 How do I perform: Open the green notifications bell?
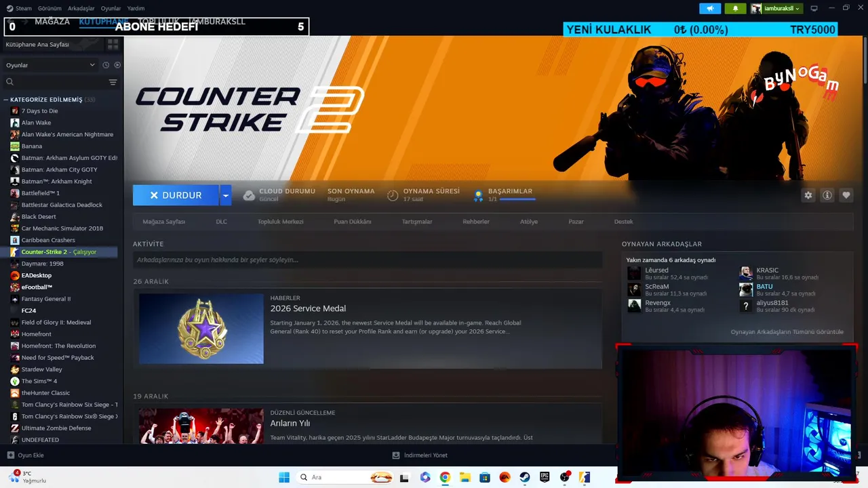[735, 8]
